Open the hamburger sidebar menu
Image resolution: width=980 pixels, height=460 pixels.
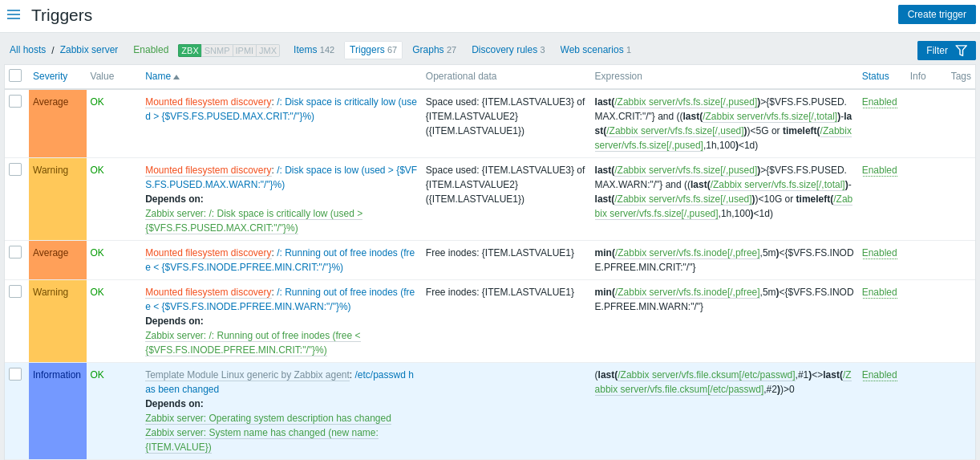pos(14,14)
